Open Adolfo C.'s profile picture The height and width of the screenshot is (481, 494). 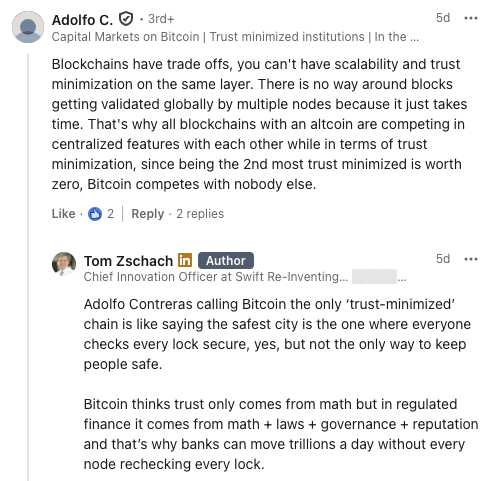point(28,27)
